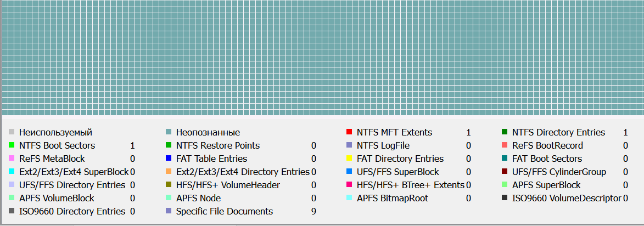Image resolution: width=644 pixels, height=226 pixels.
Task: Click the 'APFS VolumeBlock' label
Action: (x=57, y=198)
